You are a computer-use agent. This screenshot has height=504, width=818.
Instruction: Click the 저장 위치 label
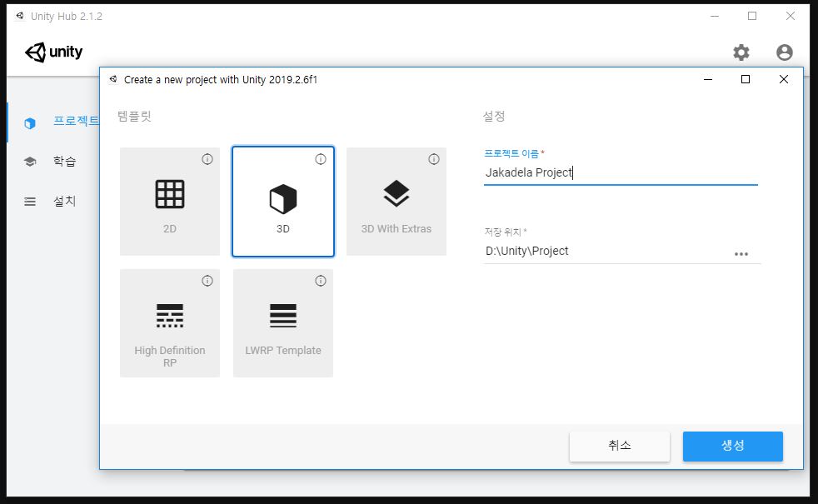pyautogui.click(x=502, y=232)
